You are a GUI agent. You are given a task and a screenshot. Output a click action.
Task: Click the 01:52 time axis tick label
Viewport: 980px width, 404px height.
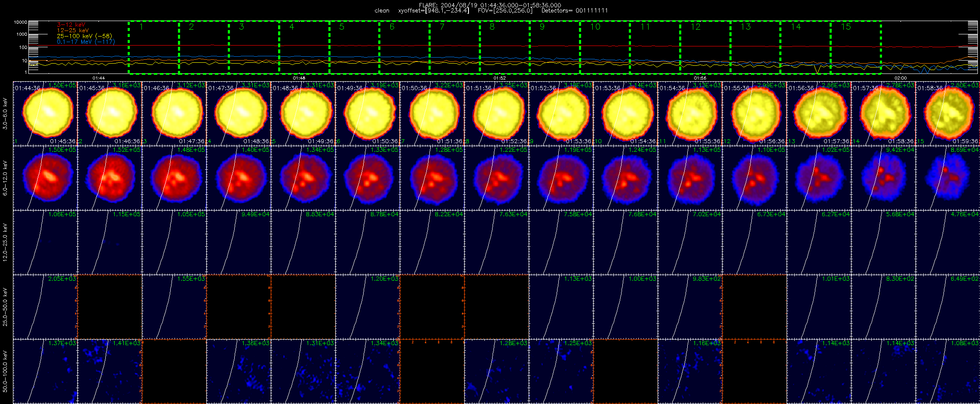click(x=499, y=78)
